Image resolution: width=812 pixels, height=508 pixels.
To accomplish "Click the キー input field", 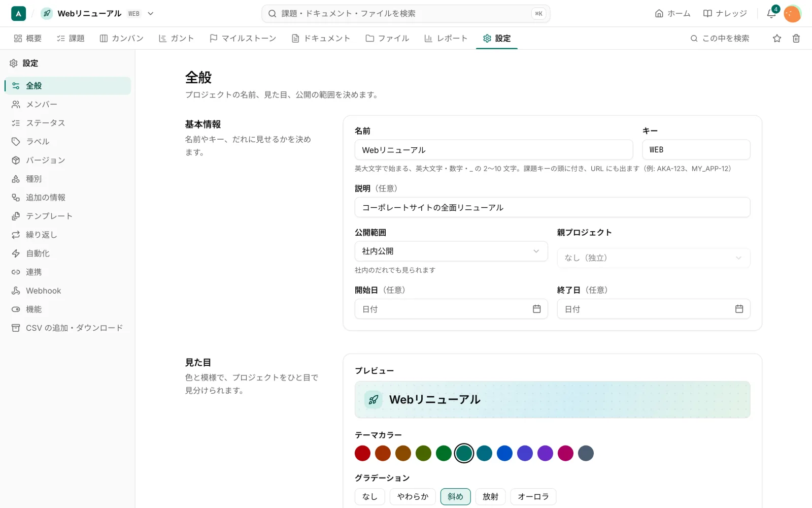I will pos(696,150).
